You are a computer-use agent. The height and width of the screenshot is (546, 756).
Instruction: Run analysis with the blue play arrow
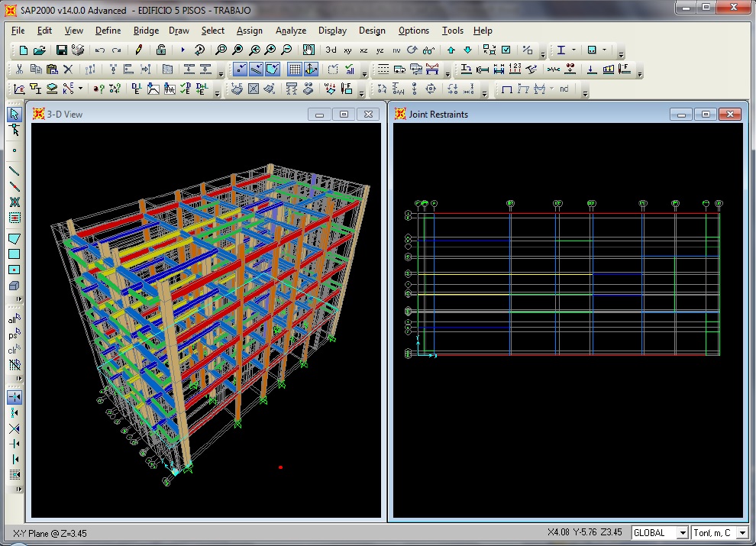click(x=183, y=50)
